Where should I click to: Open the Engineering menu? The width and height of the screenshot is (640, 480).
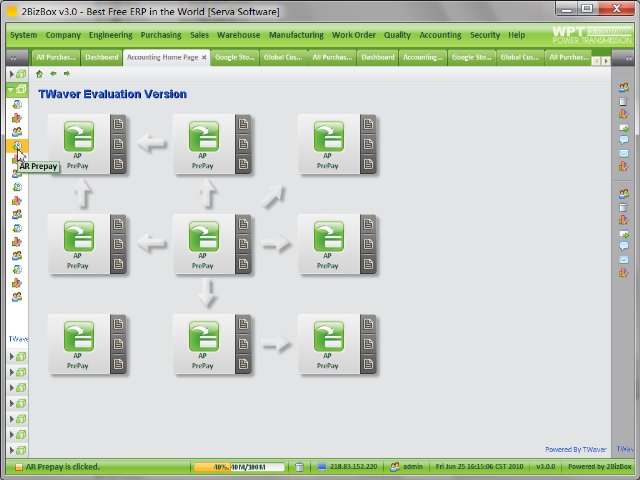pyautogui.click(x=111, y=35)
